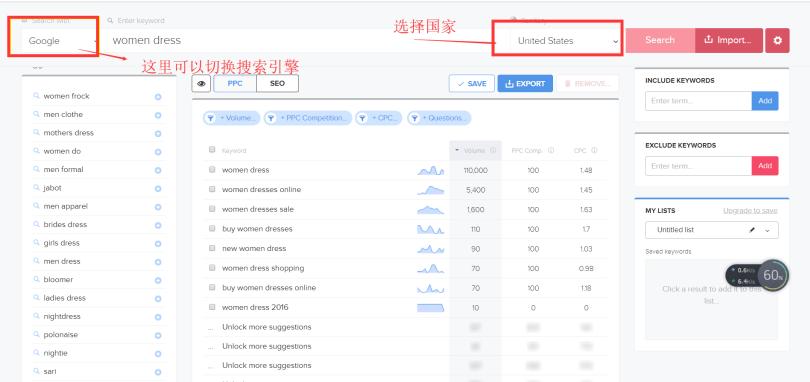810x382 pixels.
Task: Add 'men apparel' using its plus icon
Action: coord(158,207)
